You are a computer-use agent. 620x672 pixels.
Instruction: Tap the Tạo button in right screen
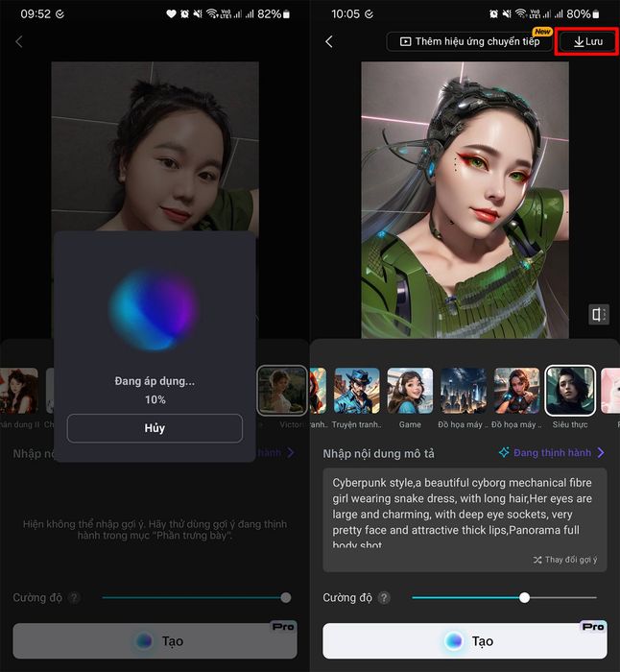click(465, 640)
